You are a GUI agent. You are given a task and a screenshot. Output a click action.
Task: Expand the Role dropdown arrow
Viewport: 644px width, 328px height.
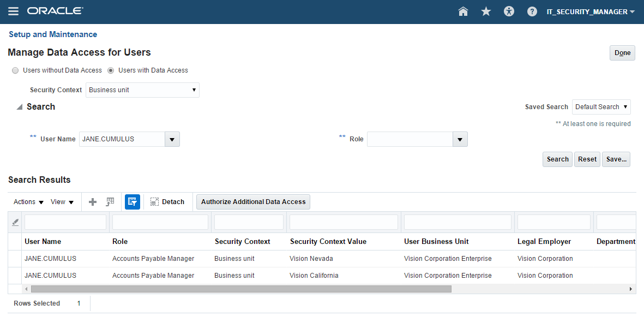pyautogui.click(x=460, y=139)
